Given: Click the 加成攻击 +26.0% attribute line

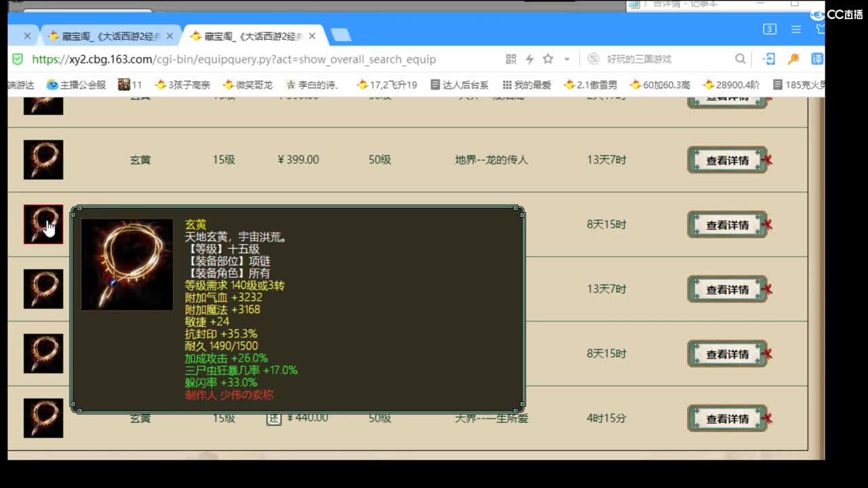Looking at the screenshot, I should click(x=226, y=358).
